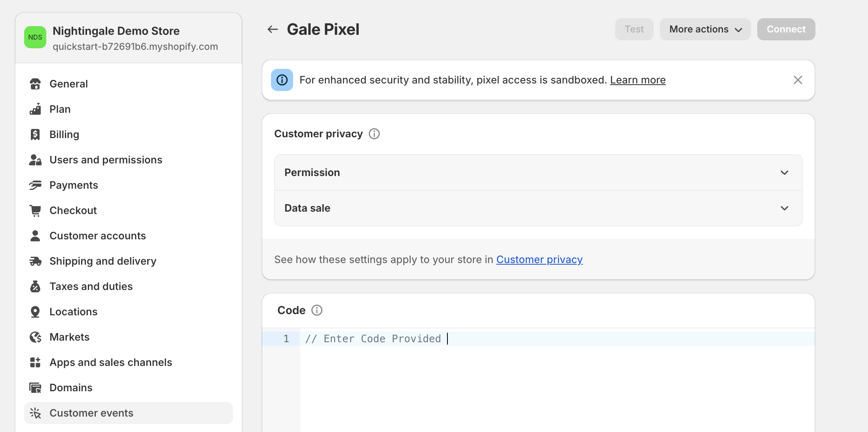Open the Customer privacy settings link
The image size is (868, 432).
click(x=539, y=260)
